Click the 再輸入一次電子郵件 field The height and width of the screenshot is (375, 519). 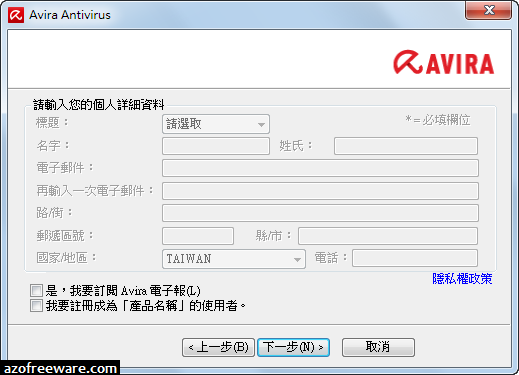(x=320, y=191)
